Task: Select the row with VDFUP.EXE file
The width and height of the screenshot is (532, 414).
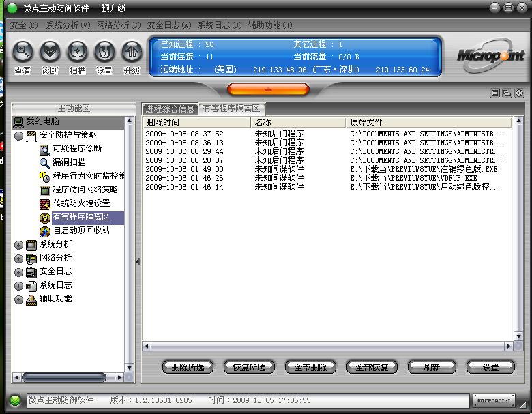Action: tap(327, 178)
